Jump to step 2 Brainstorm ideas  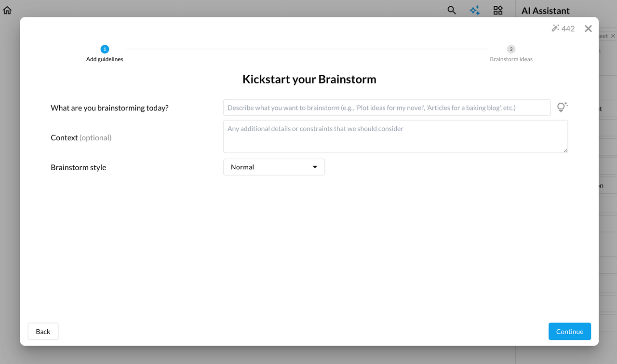pyautogui.click(x=511, y=49)
